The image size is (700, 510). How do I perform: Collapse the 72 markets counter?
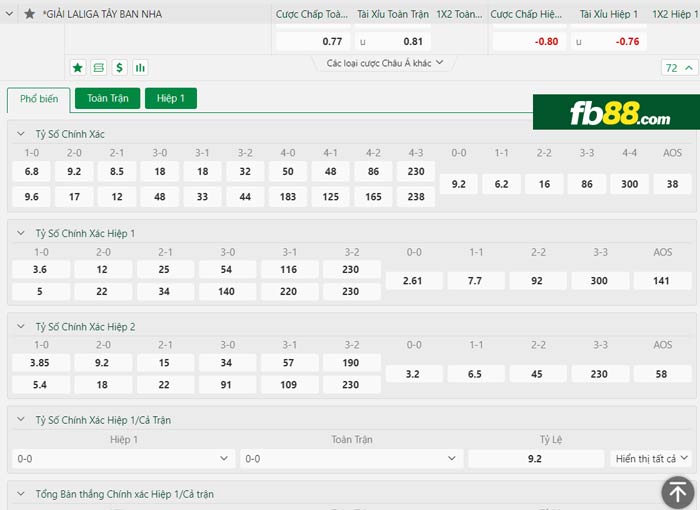(x=677, y=68)
